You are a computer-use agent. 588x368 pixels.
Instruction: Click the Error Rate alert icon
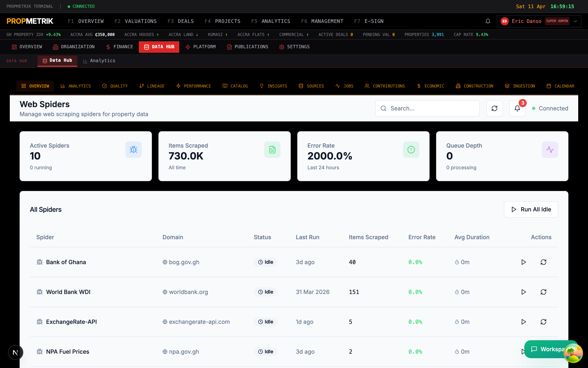[x=411, y=149]
